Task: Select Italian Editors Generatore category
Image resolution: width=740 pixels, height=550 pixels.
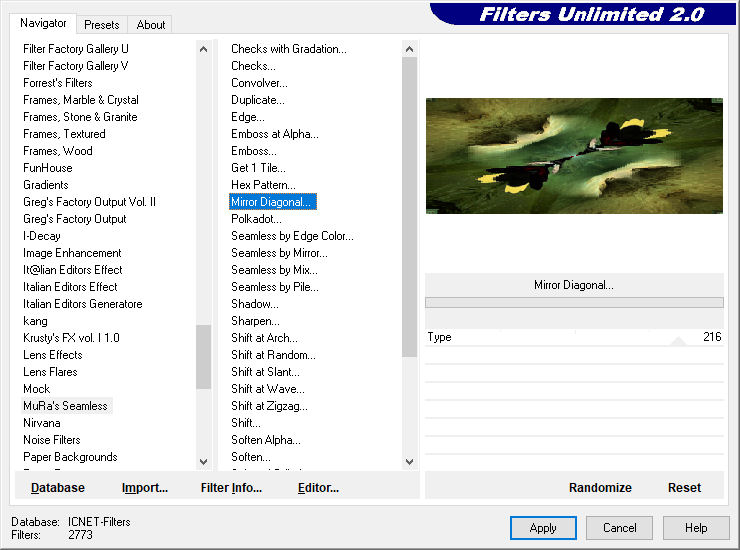Action: tap(83, 304)
